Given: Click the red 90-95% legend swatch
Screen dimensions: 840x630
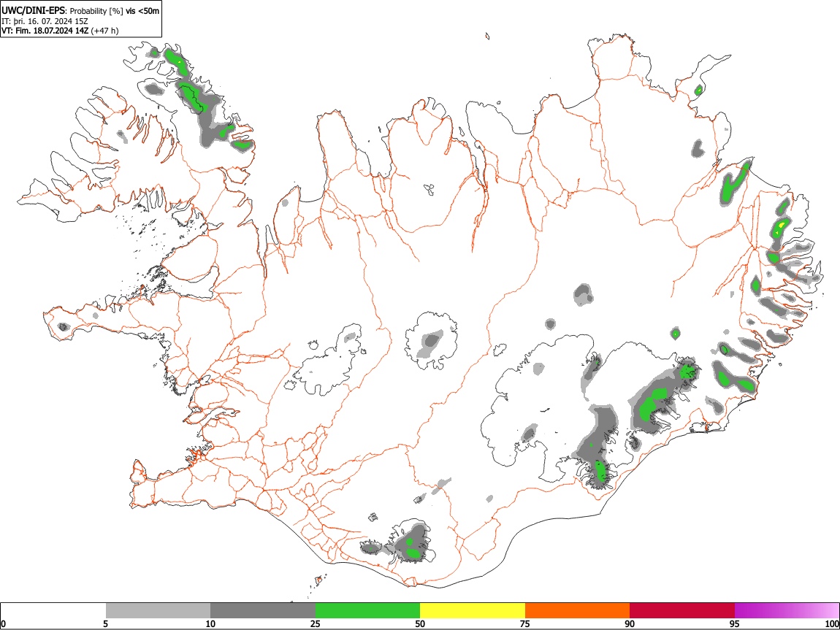Looking at the screenshot, I should [x=682, y=611].
